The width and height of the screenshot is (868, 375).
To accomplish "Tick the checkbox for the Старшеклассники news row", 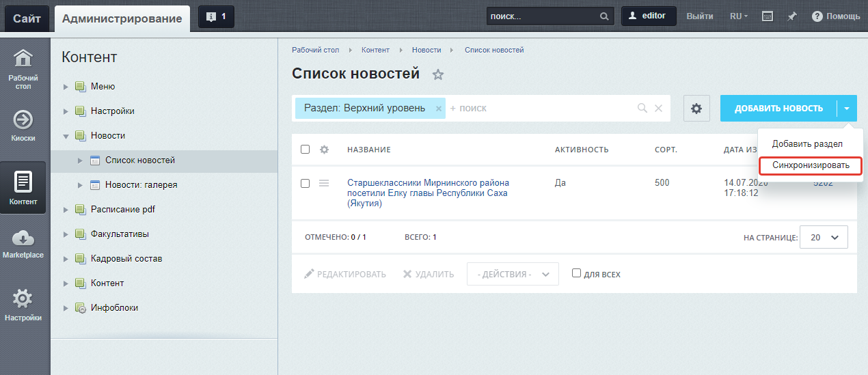I will point(306,183).
